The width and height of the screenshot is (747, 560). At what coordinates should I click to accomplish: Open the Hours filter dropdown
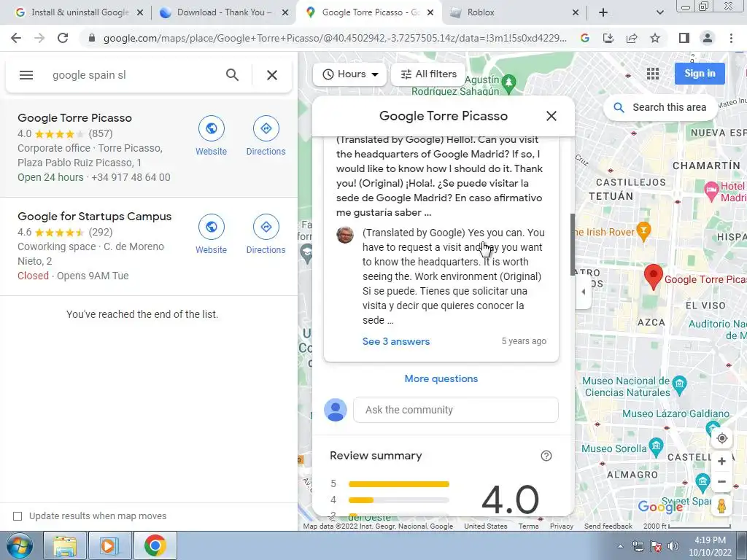(x=349, y=74)
